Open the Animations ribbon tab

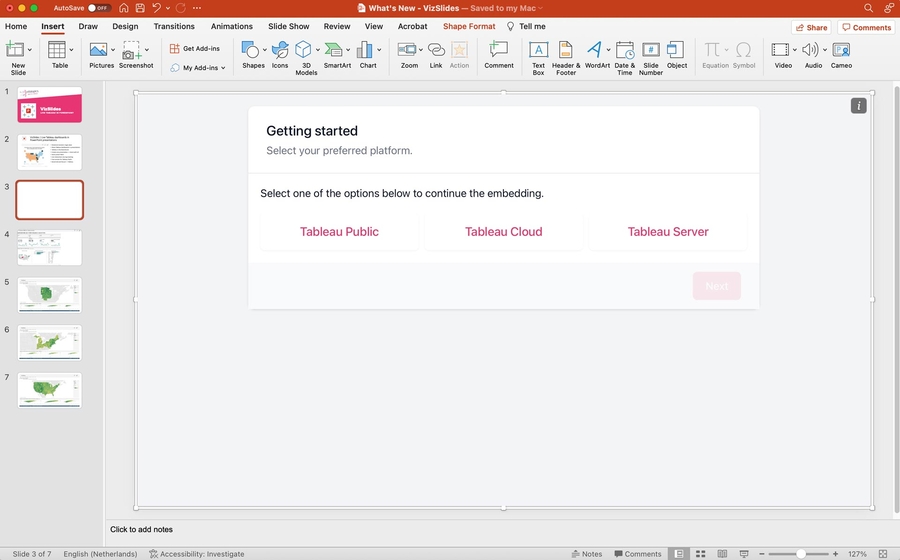232,26
